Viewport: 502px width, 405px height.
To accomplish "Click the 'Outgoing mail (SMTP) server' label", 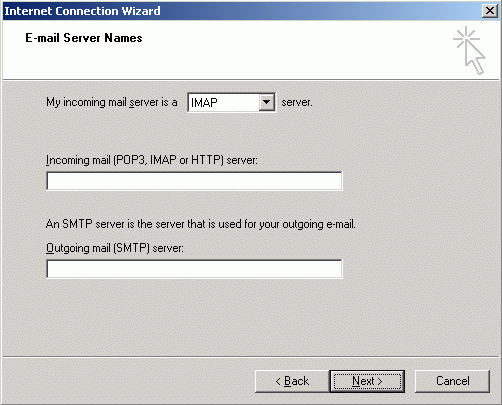I will point(115,248).
